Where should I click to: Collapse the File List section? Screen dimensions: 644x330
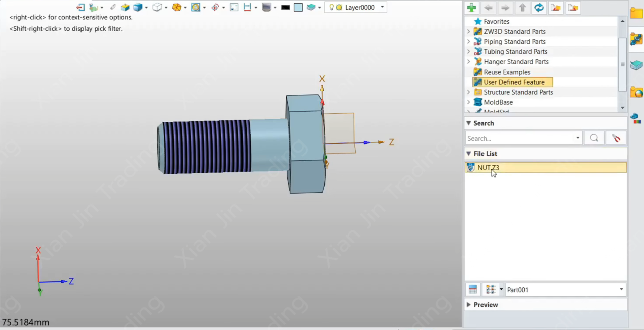tap(469, 154)
